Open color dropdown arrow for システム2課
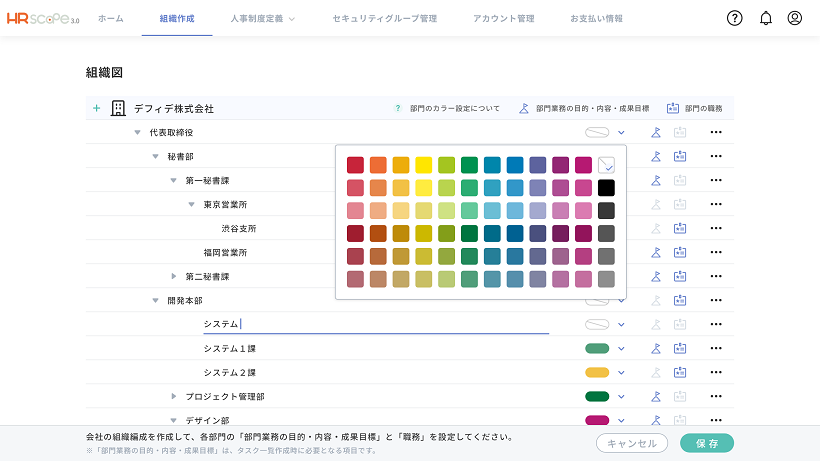 621,373
